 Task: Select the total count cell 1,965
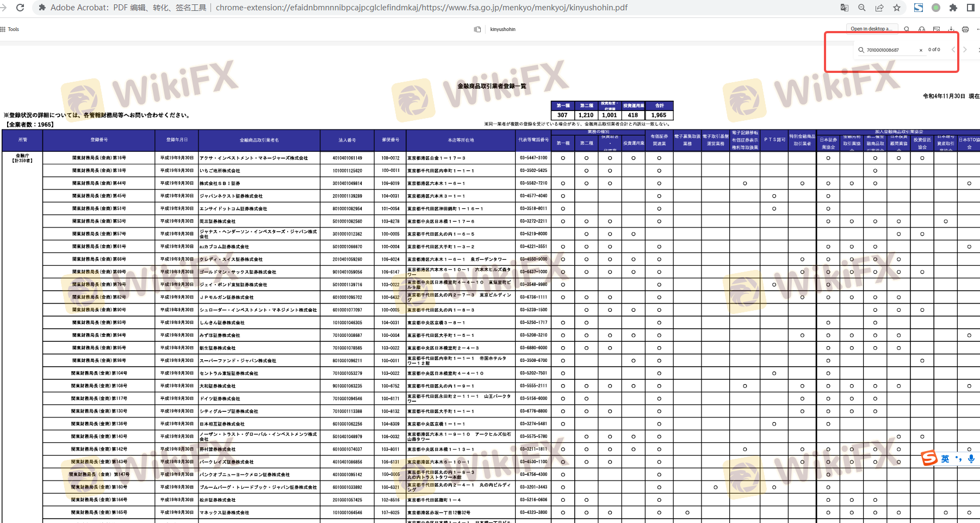[659, 115]
